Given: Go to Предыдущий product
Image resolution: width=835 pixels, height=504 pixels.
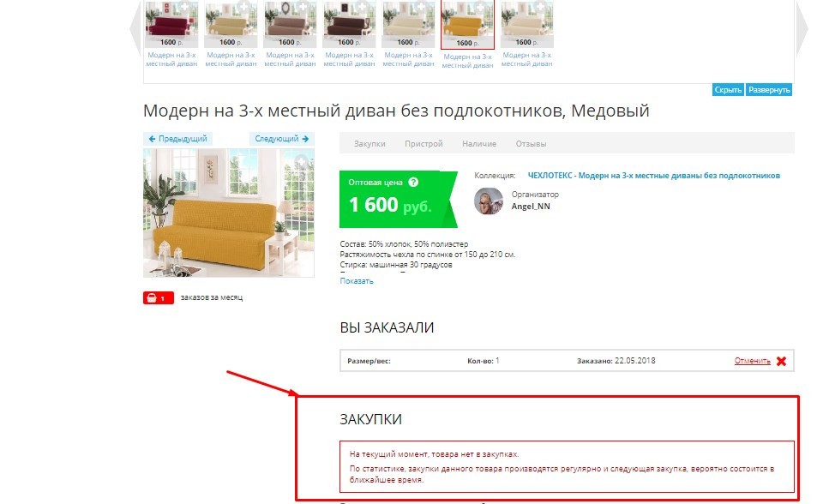Looking at the screenshot, I should (x=177, y=139).
